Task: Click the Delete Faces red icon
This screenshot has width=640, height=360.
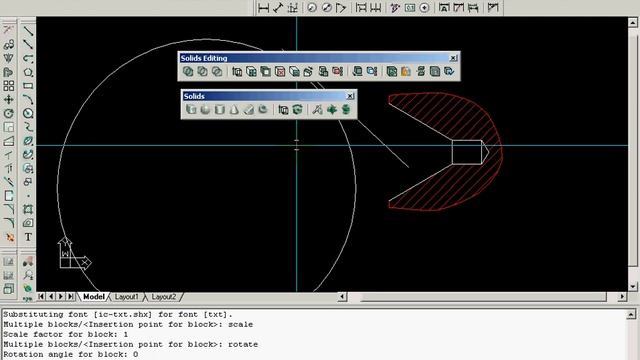Action: click(280, 71)
